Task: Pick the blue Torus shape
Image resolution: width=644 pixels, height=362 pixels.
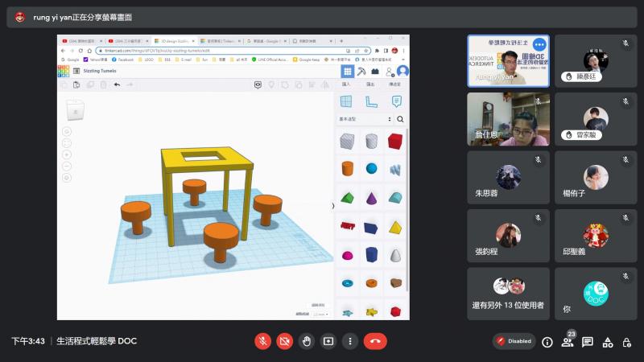Action: (348, 283)
